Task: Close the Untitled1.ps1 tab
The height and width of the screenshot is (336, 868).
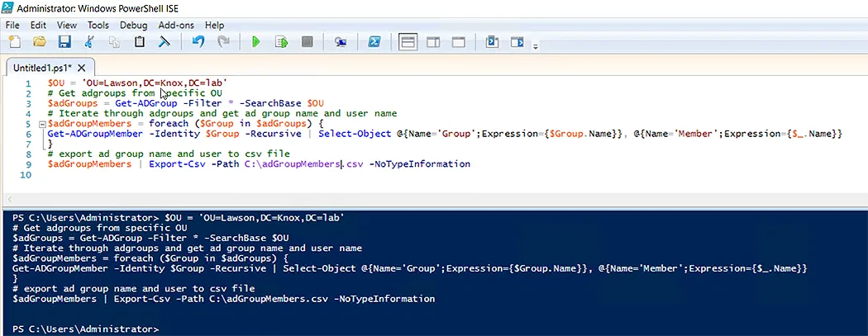Action: point(81,68)
